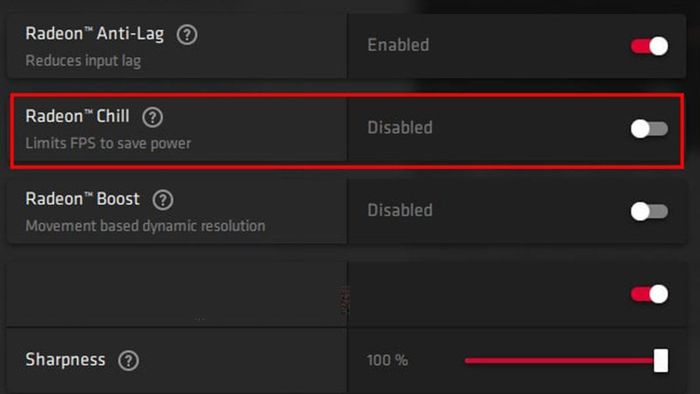Click the Sharpness label text
This screenshot has height=394, width=700.
click(65, 360)
